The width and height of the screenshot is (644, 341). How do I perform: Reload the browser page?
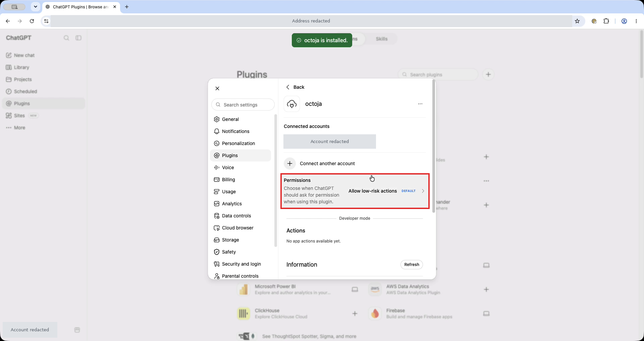pyautogui.click(x=32, y=21)
